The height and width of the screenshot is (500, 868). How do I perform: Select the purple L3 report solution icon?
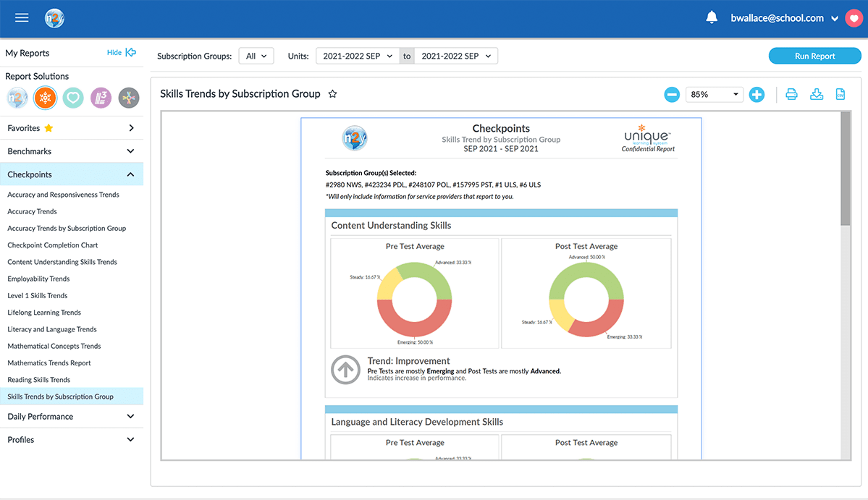101,98
